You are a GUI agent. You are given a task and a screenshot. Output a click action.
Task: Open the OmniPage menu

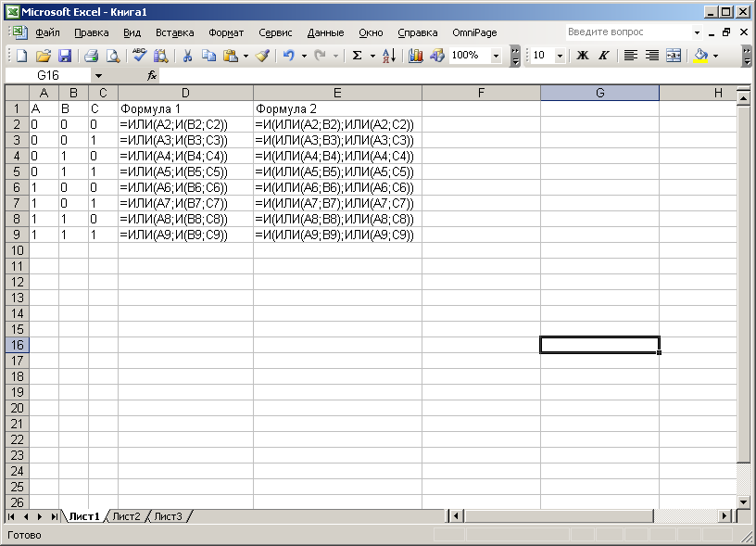474,32
